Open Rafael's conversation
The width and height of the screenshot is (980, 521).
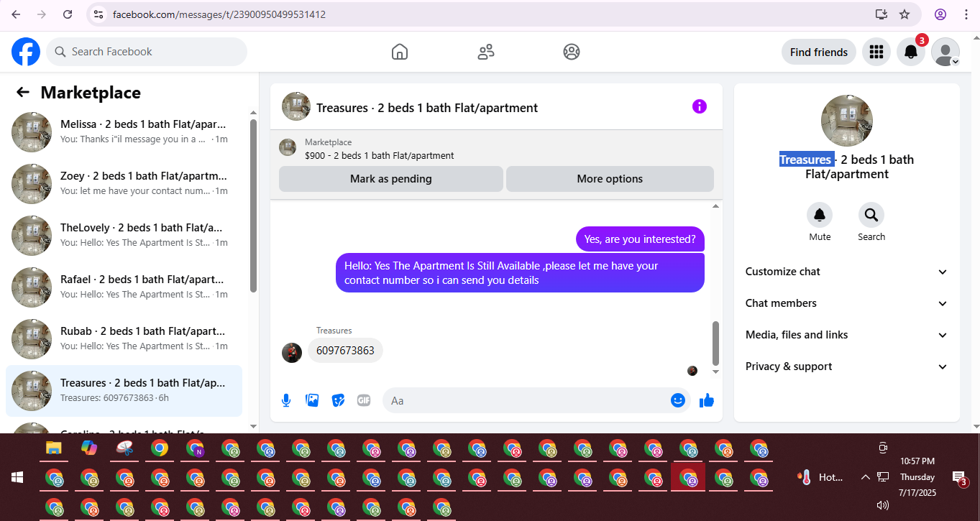click(124, 287)
